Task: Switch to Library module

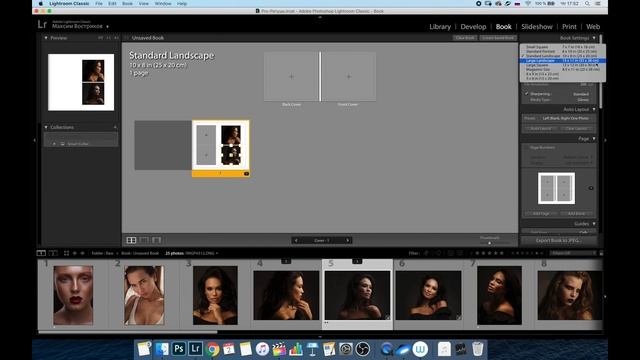Action: [x=440, y=27]
